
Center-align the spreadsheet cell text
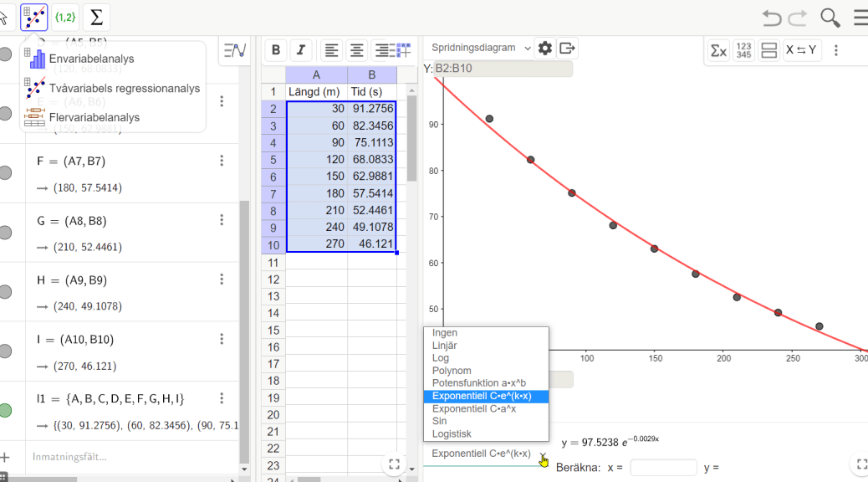[x=357, y=50]
